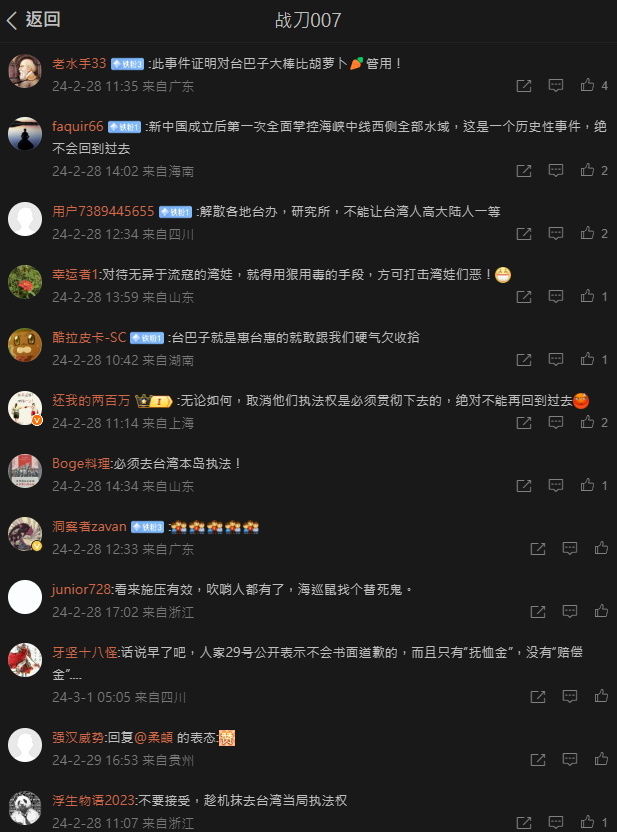
Task: Like Boge料理's comment
Action: [x=587, y=485]
